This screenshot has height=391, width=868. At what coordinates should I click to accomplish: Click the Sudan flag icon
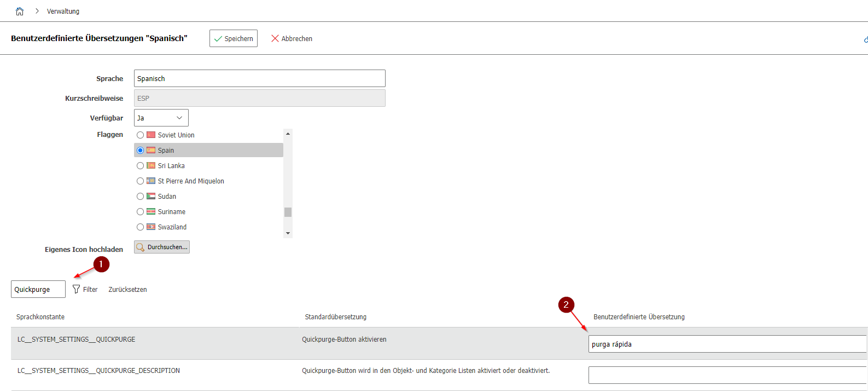pyautogui.click(x=151, y=196)
